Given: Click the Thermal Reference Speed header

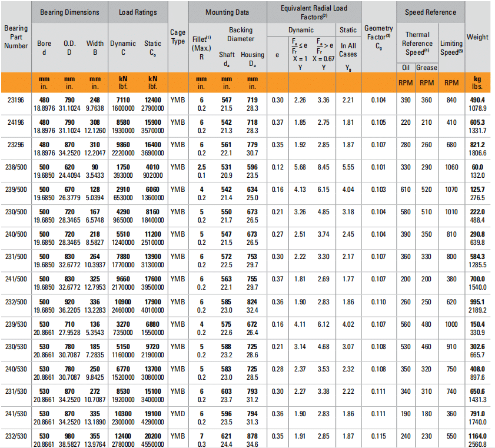Looking at the screenshot, I should tap(417, 43).
